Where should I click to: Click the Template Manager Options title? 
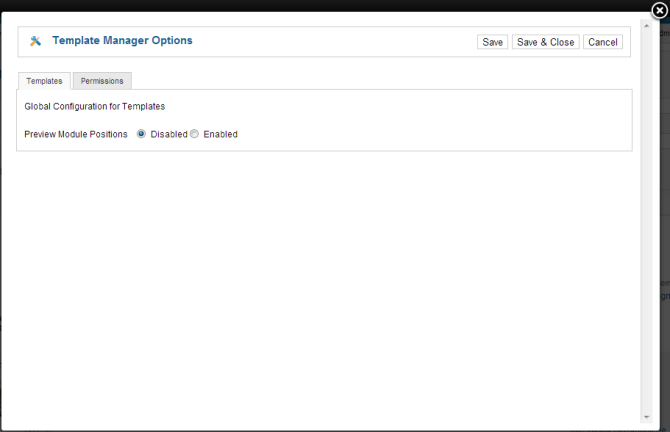tap(122, 41)
